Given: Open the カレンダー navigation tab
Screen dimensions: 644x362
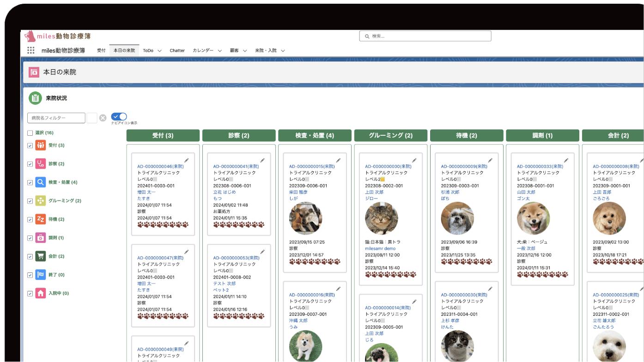Looking at the screenshot, I should 203,50.
